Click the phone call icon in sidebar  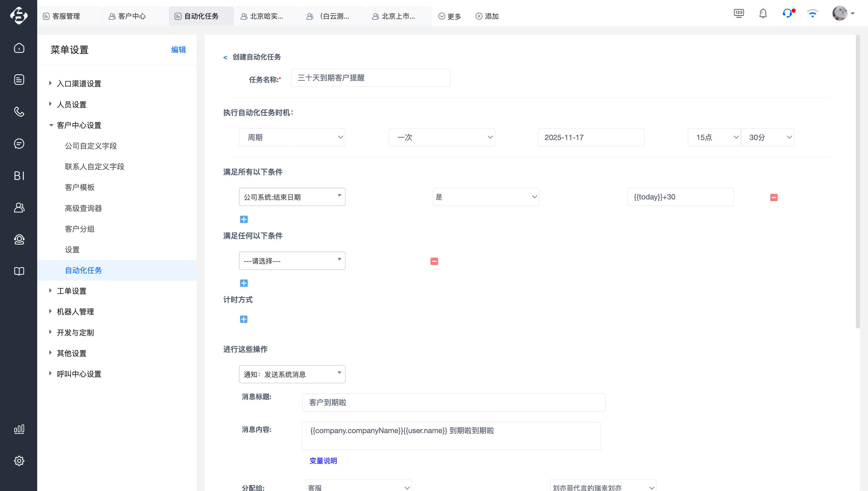[x=19, y=112]
